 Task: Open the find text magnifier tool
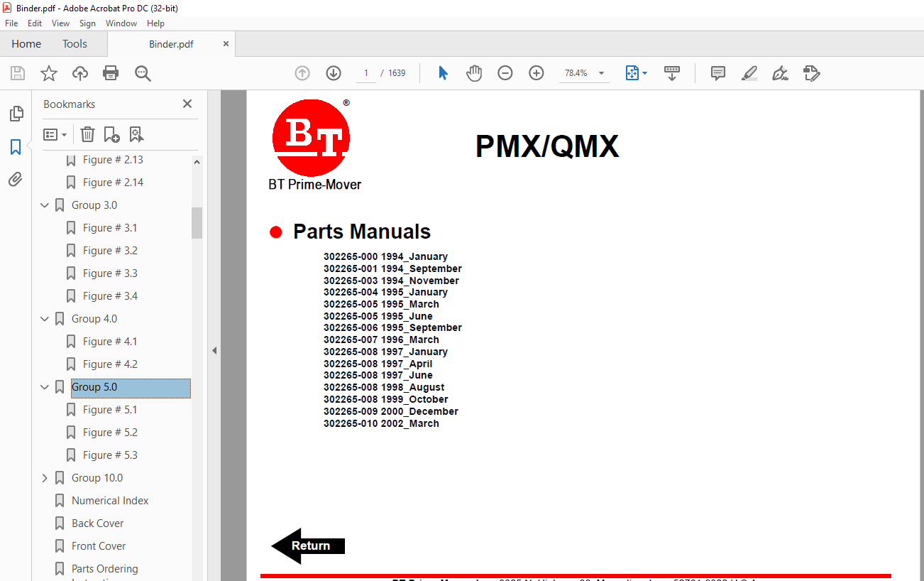pyautogui.click(x=143, y=73)
